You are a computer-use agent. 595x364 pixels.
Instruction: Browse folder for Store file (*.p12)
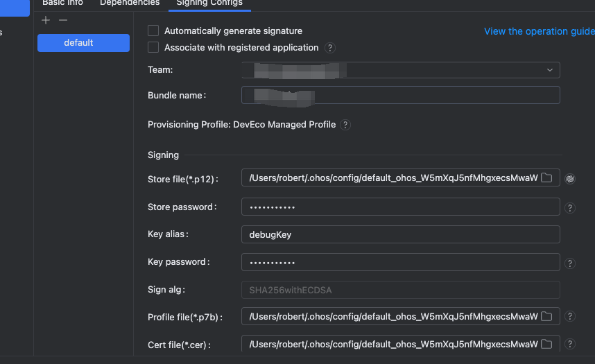[546, 177]
